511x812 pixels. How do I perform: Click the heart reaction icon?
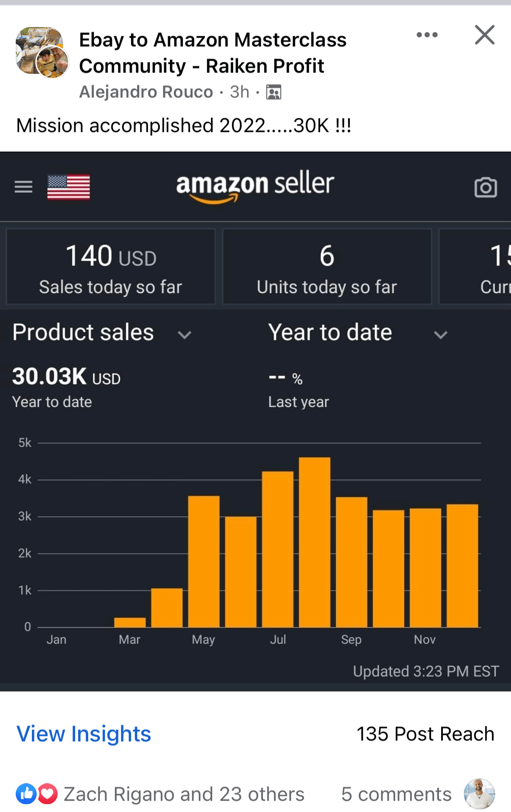click(47, 794)
